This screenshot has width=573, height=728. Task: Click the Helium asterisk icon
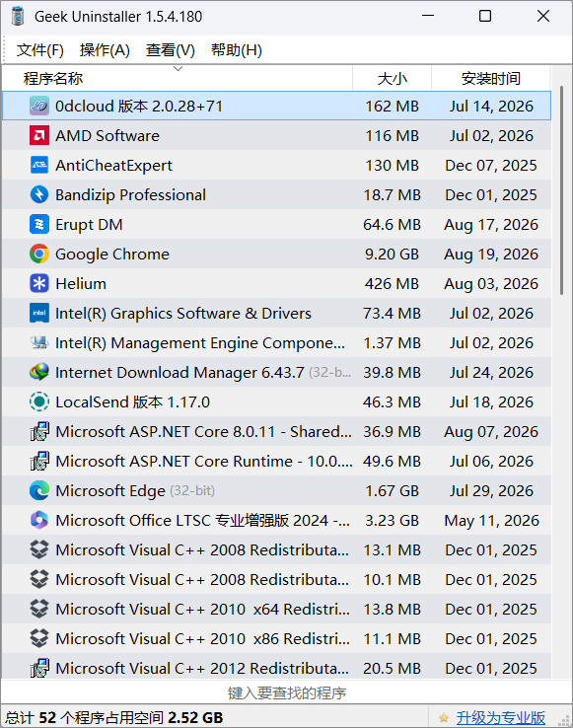tap(39, 284)
